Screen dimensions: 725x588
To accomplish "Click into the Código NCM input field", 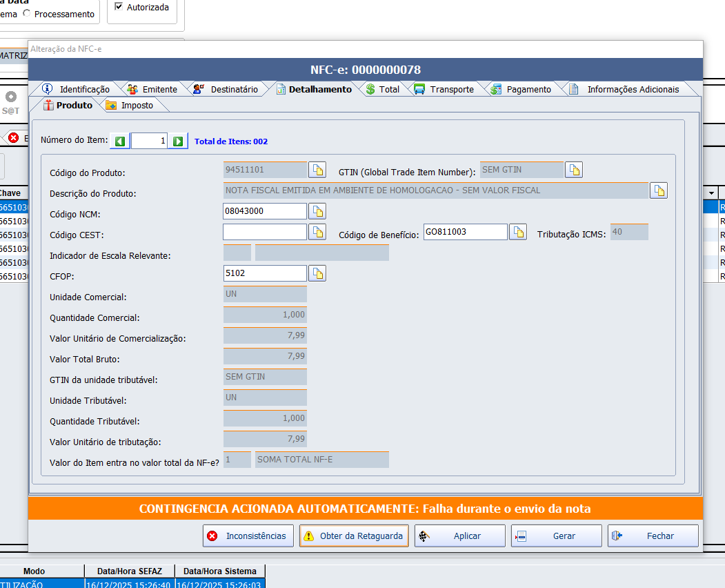I will click(265, 211).
